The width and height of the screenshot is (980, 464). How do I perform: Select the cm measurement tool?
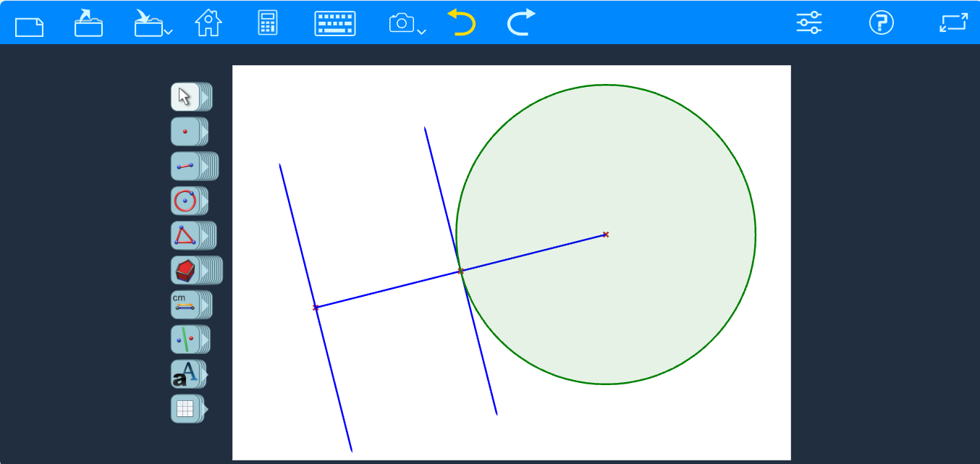(x=185, y=305)
